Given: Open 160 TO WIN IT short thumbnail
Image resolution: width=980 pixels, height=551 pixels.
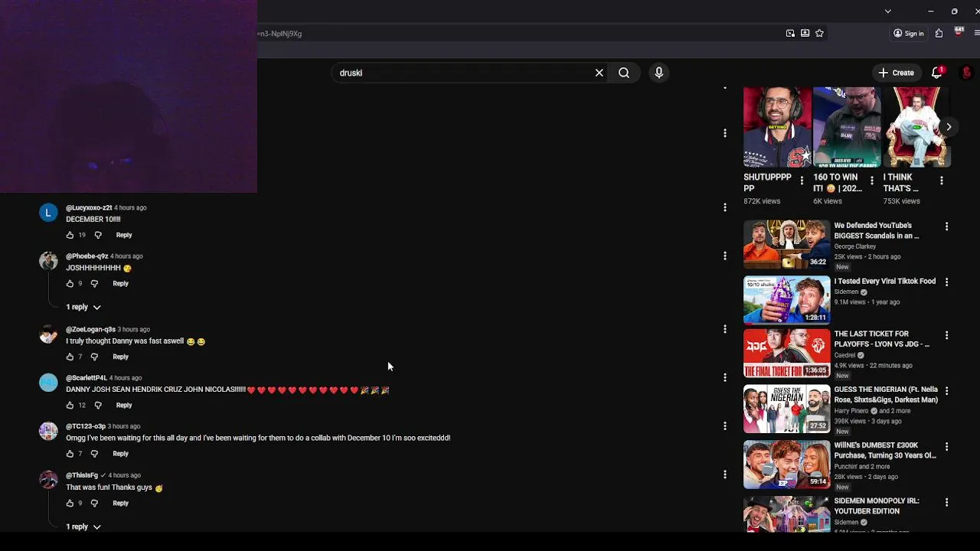Looking at the screenshot, I should tap(847, 127).
